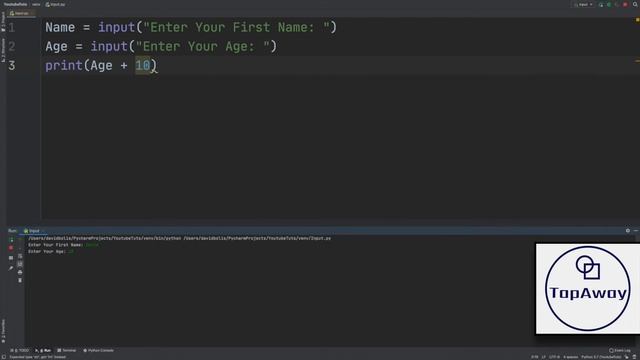Screen dimensions: 640x360
Task: Click line number 3 in gutter
Action: (x=12, y=66)
